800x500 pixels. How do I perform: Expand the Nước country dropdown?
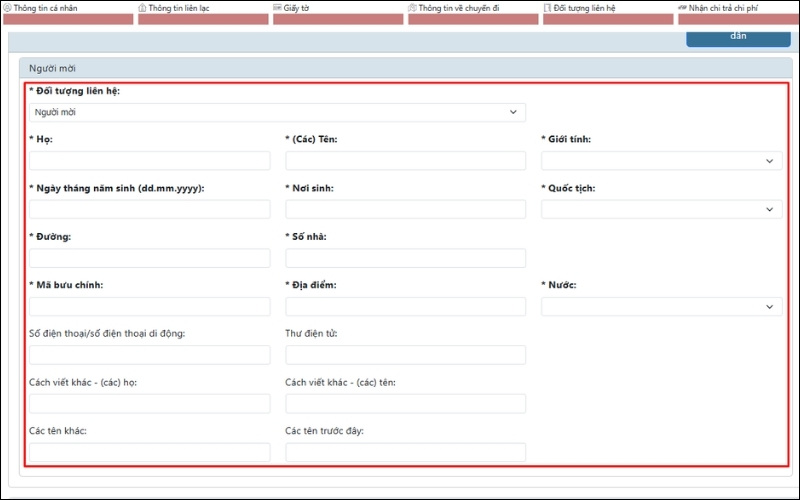pos(661,307)
